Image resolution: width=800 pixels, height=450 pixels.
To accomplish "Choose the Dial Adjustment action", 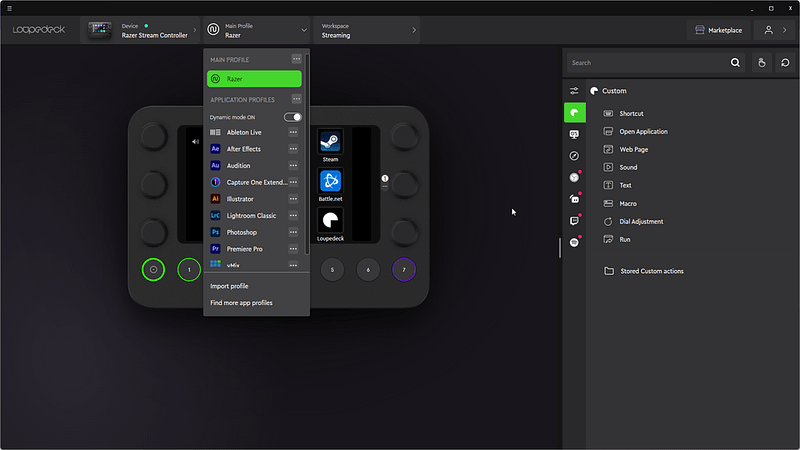I will (x=633, y=221).
